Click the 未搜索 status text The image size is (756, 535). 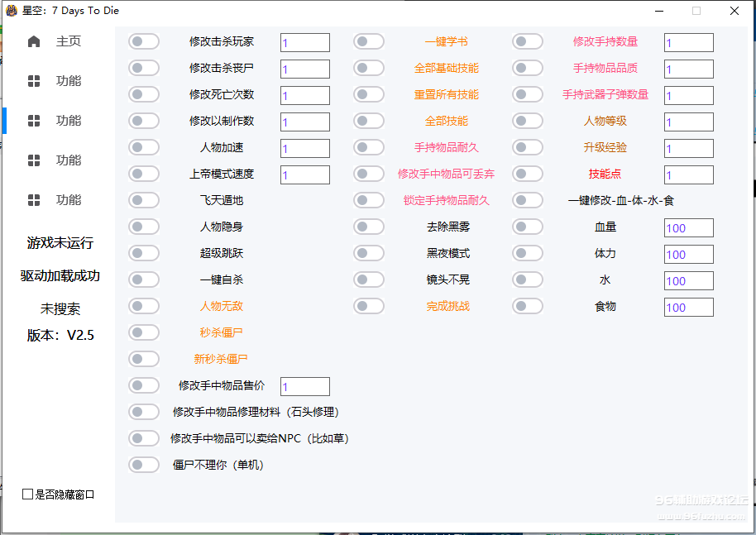(60, 309)
